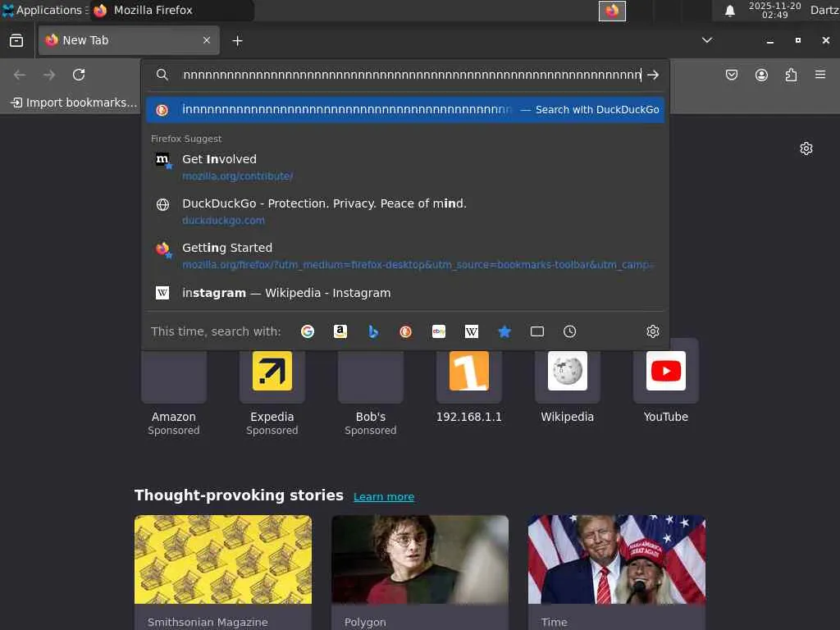The width and height of the screenshot is (840, 630).
Task: Click in the address bar text field
Action: [x=411, y=75]
